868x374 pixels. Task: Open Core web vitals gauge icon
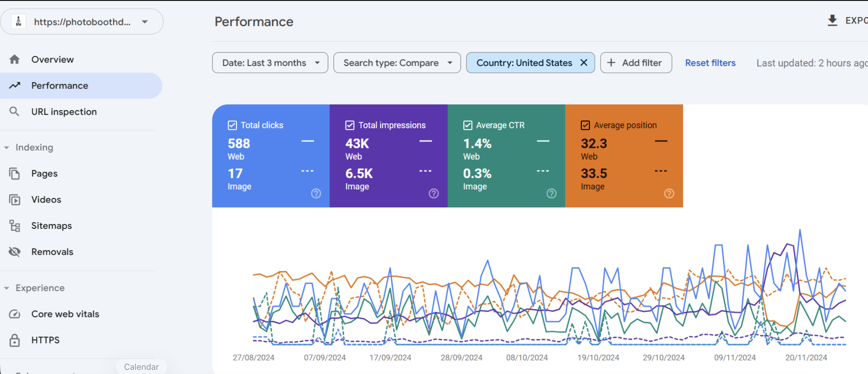click(15, 314)
